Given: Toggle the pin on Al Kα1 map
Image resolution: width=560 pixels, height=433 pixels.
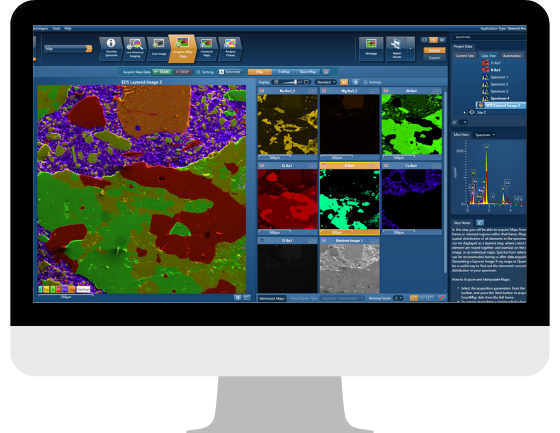Looking at the screenshot, I should (x=386, y=91).
